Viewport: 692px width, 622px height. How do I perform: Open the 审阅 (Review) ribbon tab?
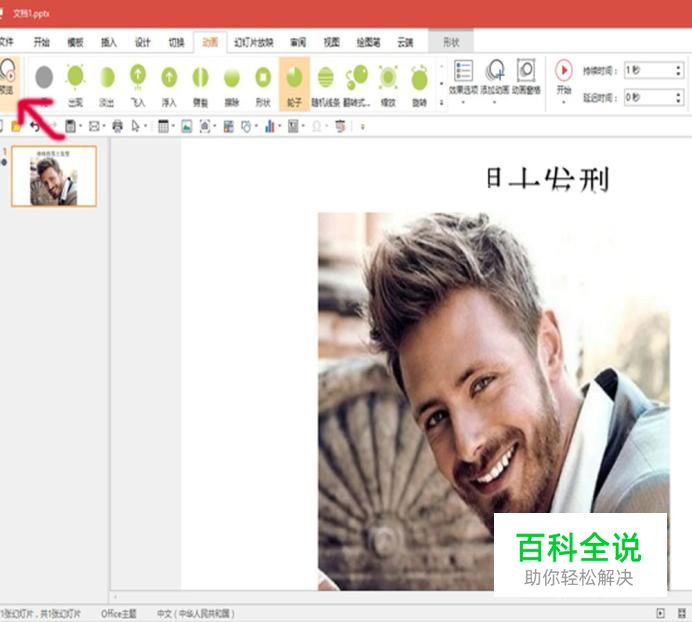pyautogui.click(x=298, y=42)
